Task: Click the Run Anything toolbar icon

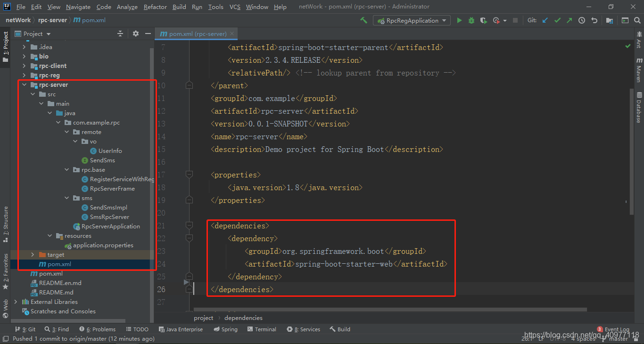Action: coord(625,20)
